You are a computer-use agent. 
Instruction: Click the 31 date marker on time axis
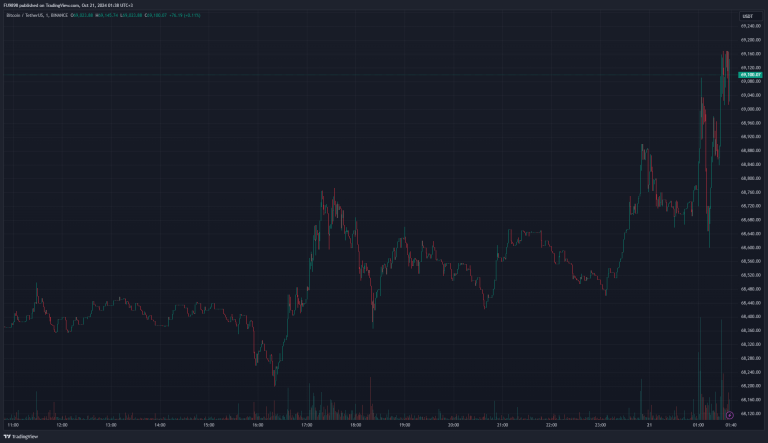(x=649, y=425)
